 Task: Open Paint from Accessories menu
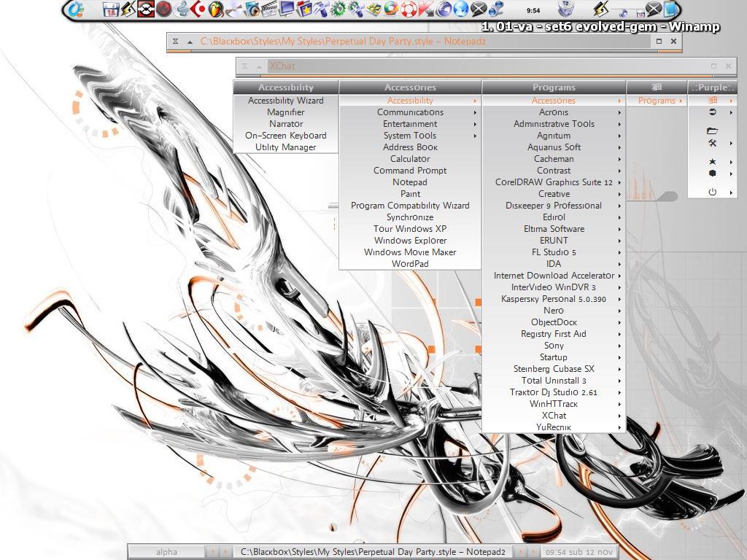[x=410, y=194]
